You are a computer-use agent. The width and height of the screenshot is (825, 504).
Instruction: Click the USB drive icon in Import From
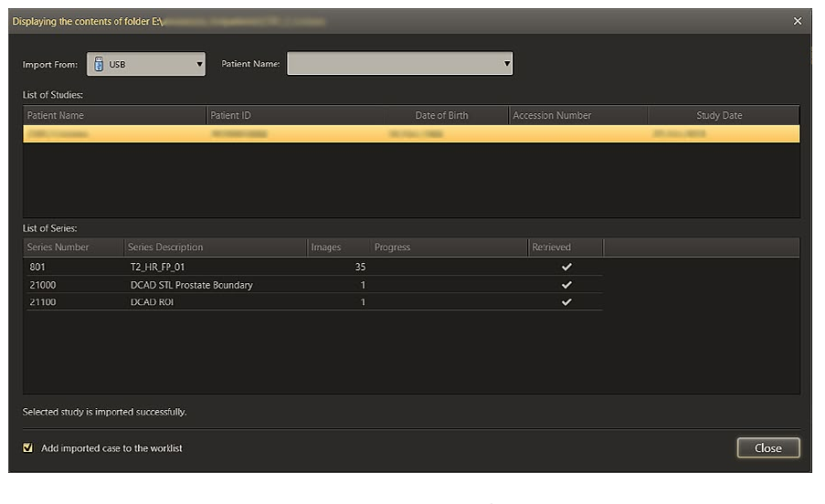99,64
